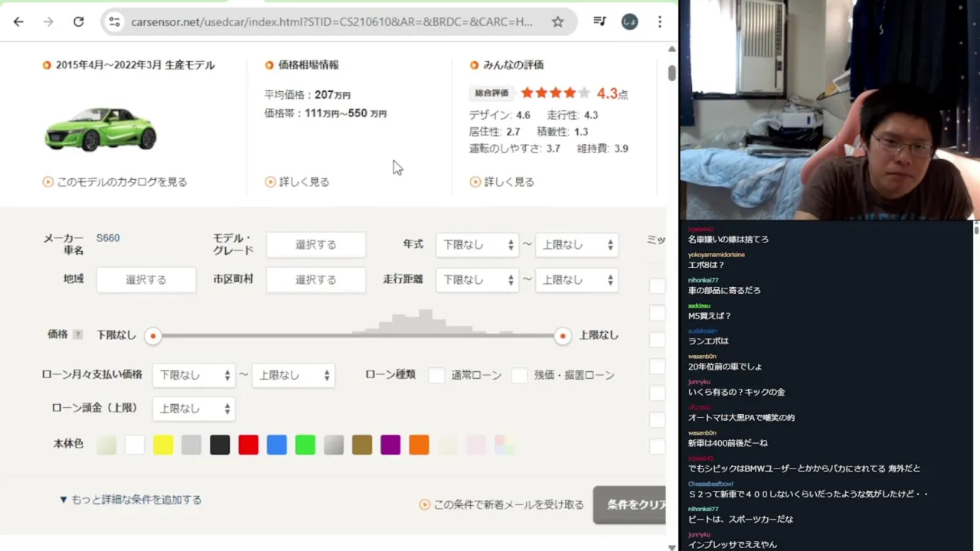Open 走行距離 lower limit dropdown
The image size is (980, 551).
point(478,280)
